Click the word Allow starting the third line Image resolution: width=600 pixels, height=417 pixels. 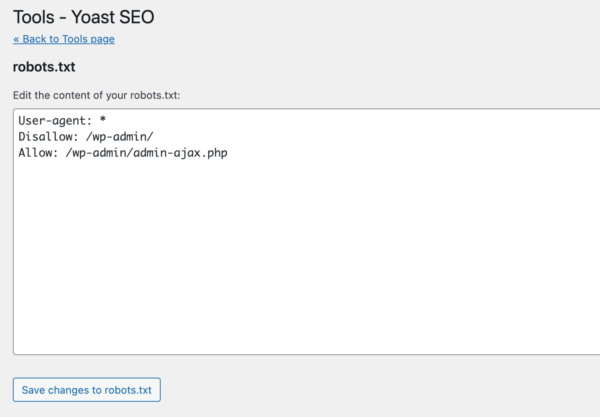pos(36,153)
